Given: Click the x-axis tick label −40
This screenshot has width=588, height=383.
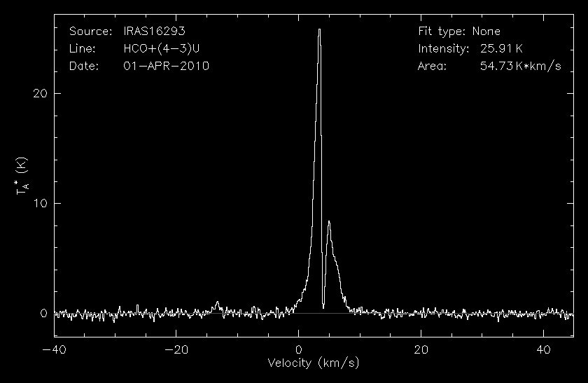Looking at the screenshot, I should pyautogui.click(x=54, y=349).
